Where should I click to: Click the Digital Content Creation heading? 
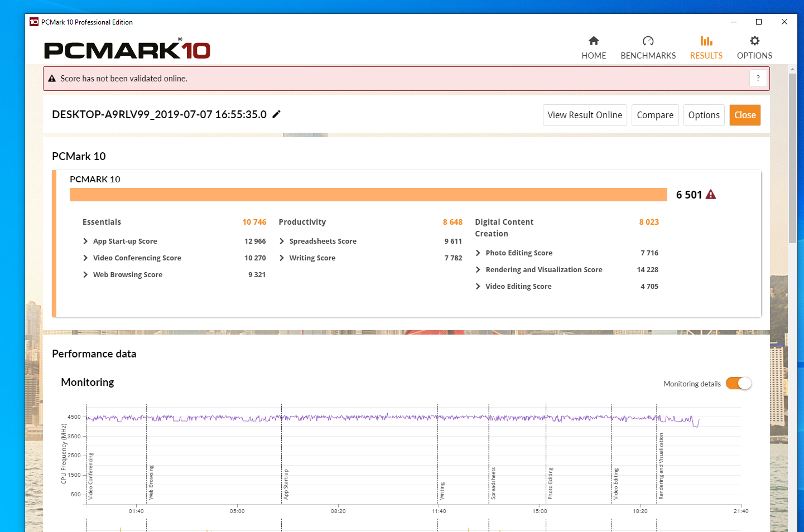pos(504,228)
